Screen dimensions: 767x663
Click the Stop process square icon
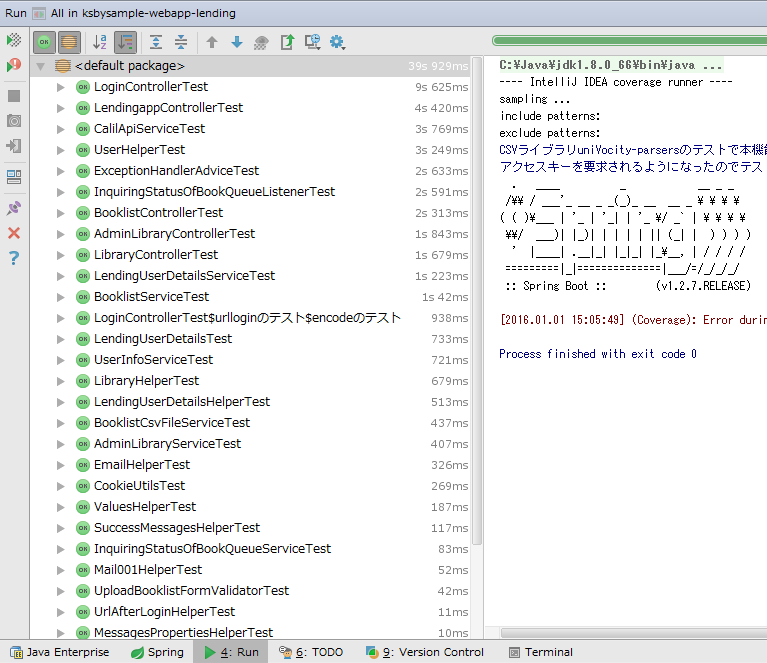tap(14, 96)
